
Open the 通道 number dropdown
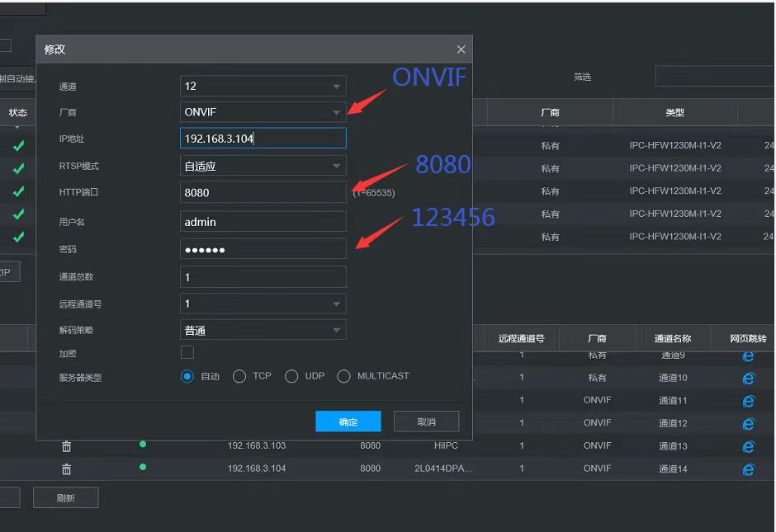263,86
